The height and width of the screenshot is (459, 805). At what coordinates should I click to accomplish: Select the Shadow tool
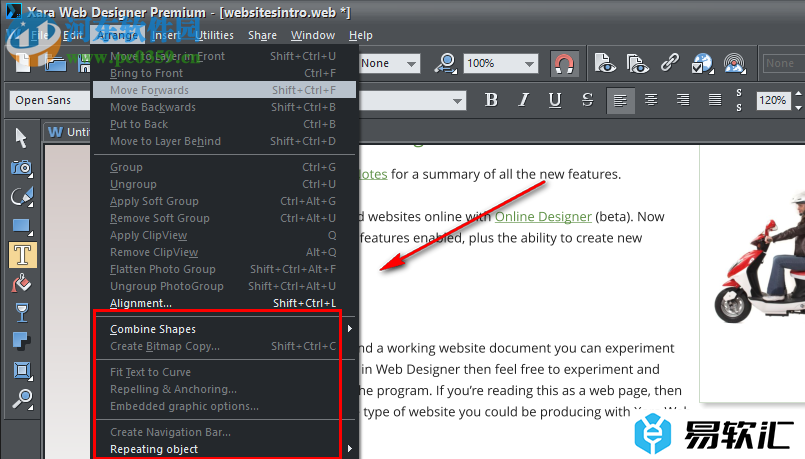click(x=22, y=341)
